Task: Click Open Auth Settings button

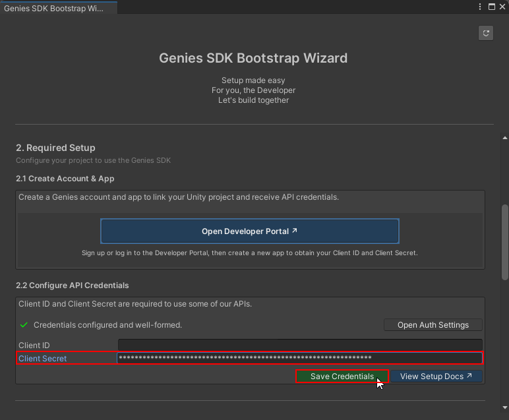Action: pyautogui.click(x=433, y=325)
